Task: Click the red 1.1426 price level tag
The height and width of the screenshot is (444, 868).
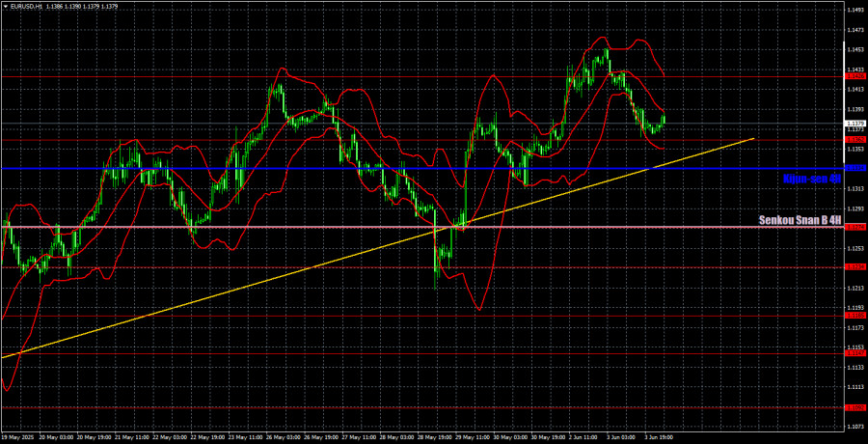Action: (855, 76)
